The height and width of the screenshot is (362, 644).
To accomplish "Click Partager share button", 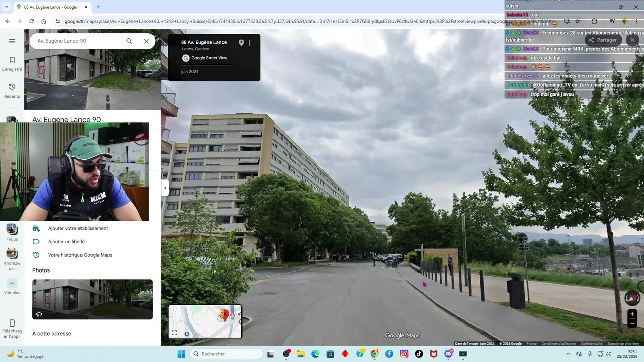I will 603,40.
